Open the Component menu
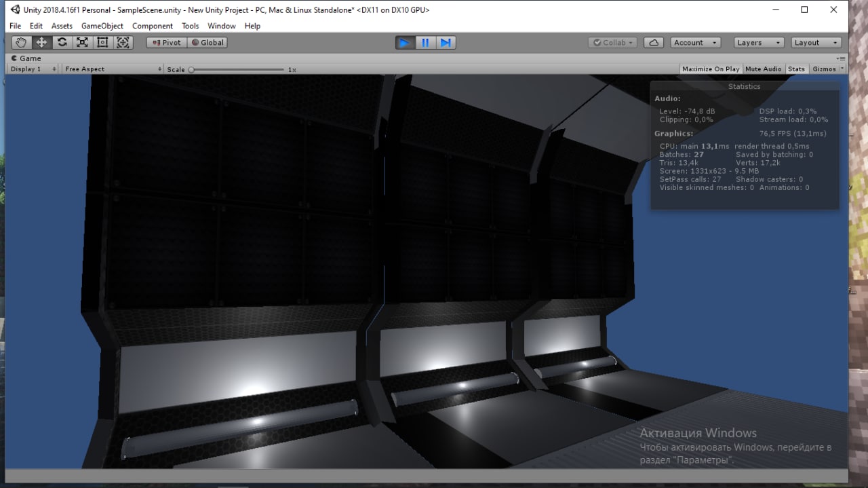 click(x=153, y=26)
